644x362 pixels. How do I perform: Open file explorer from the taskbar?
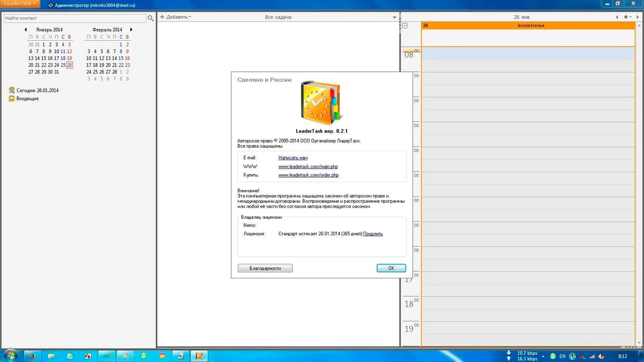point(51,356)
